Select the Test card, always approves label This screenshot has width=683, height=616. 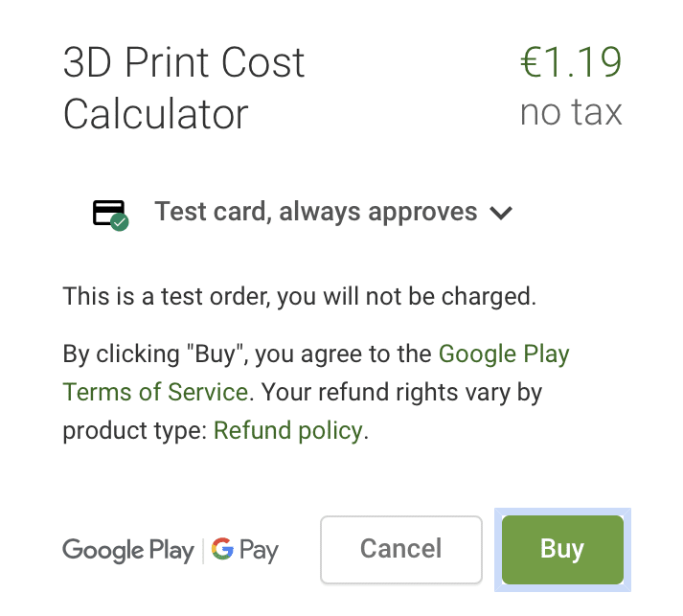316,212
